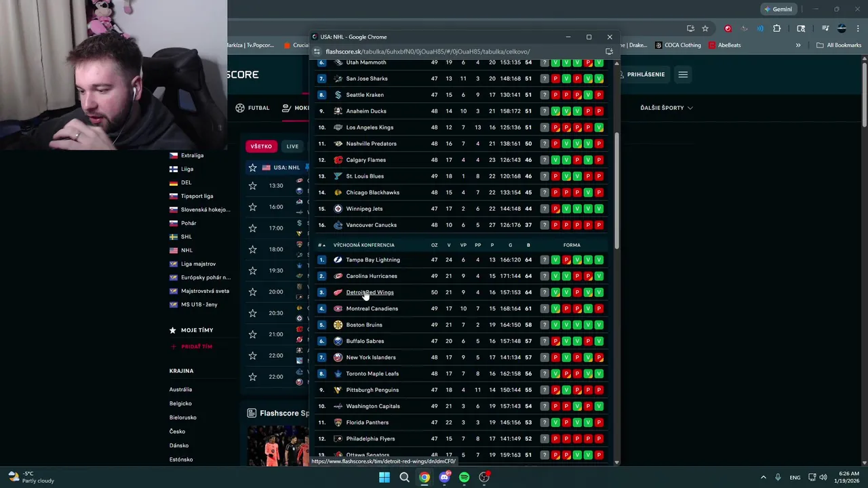Open the Chrome profile avatar icon
This screenshot has width=868, height=488.
[842, 28]
